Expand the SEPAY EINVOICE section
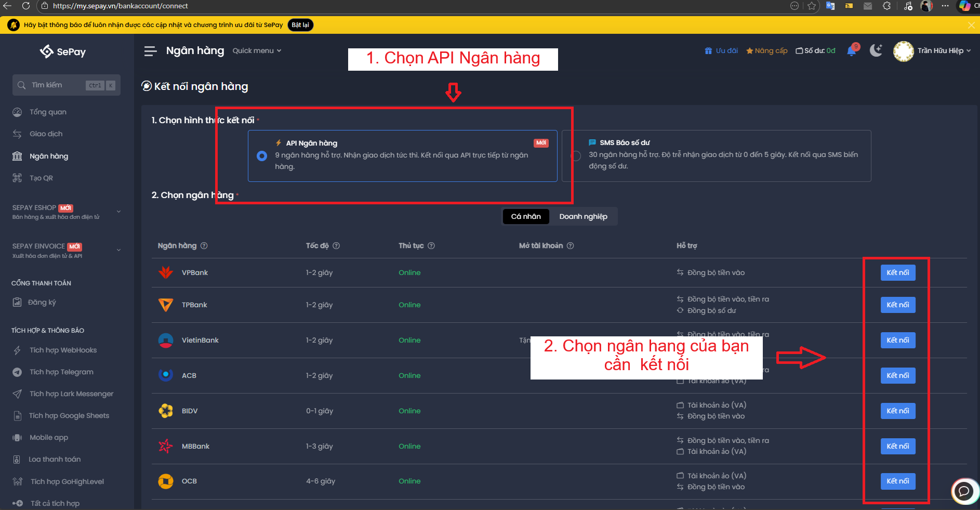Image resolution: width=980 pixels, height=510 pixels. coord(118,250)
